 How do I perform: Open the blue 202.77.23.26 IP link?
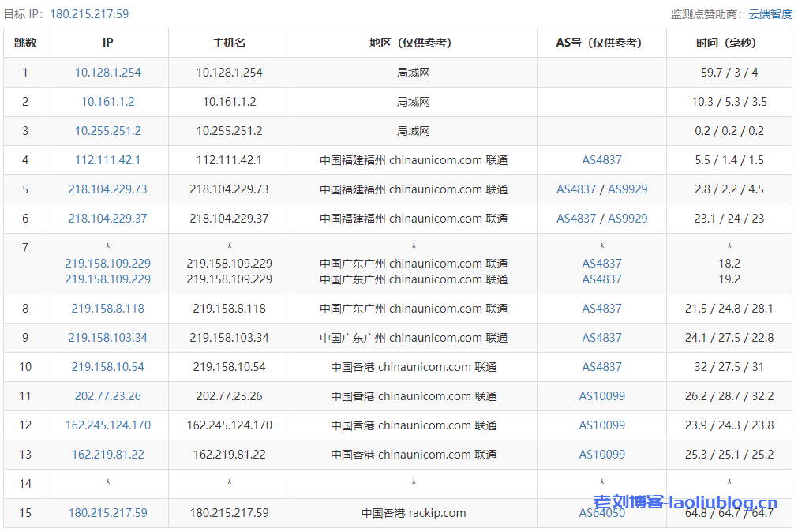107,396
